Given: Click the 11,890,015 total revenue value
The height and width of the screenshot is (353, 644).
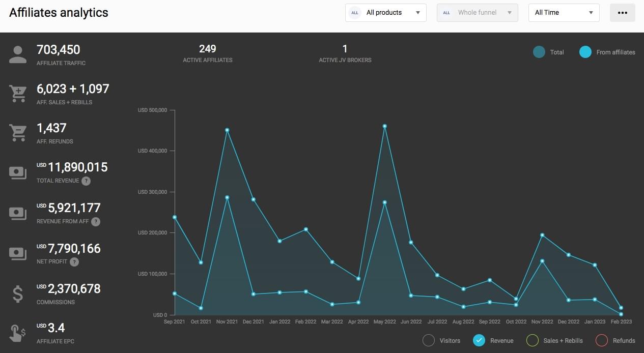Looking at the screenshot, I should pos(78,167).
